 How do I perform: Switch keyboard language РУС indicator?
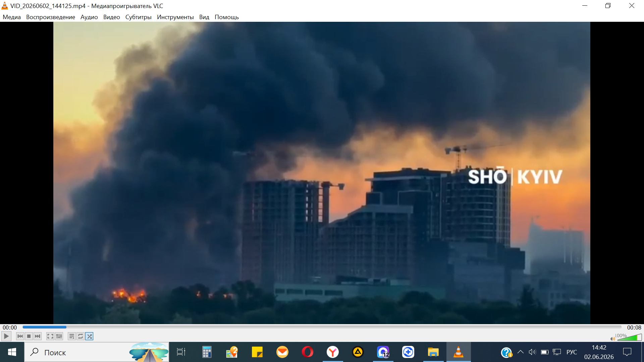[572, 352]
